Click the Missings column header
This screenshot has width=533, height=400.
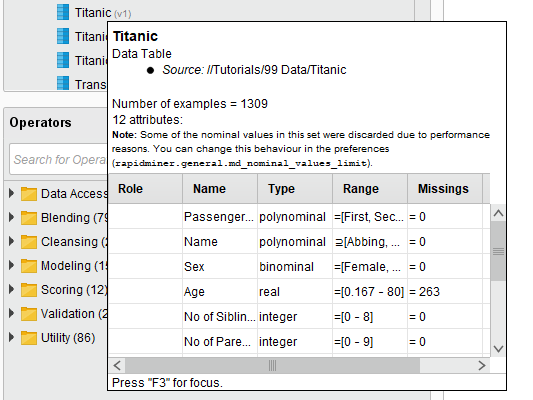tap(445, 189)
